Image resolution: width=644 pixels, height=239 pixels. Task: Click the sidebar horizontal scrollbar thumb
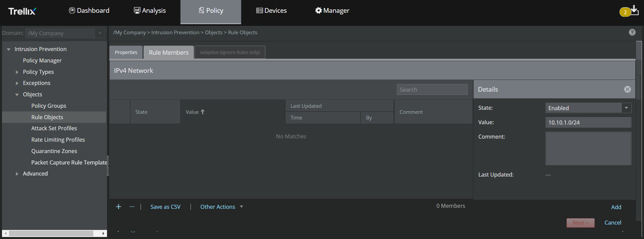click(x=51, y=233)
